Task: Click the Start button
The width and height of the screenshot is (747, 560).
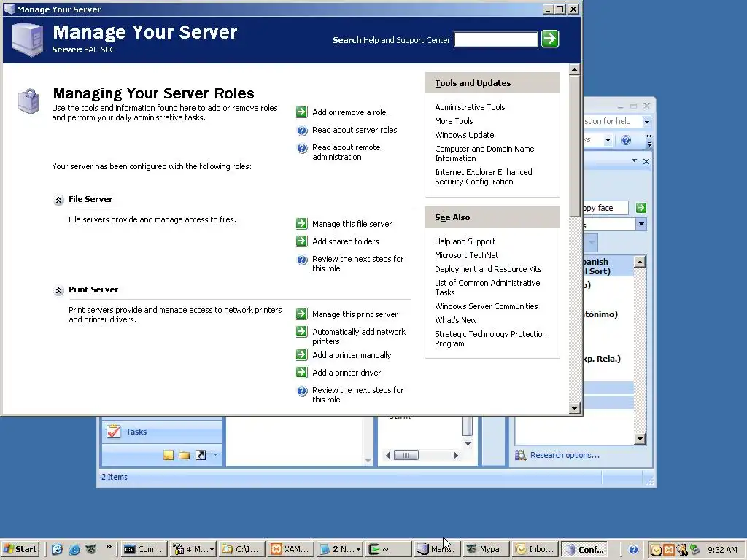Action: click(20, 549)
